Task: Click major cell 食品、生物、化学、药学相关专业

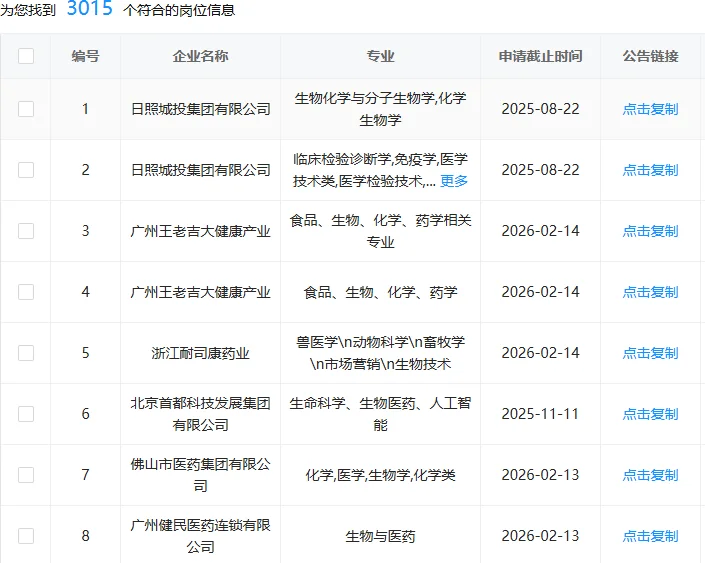Action: 380,231
